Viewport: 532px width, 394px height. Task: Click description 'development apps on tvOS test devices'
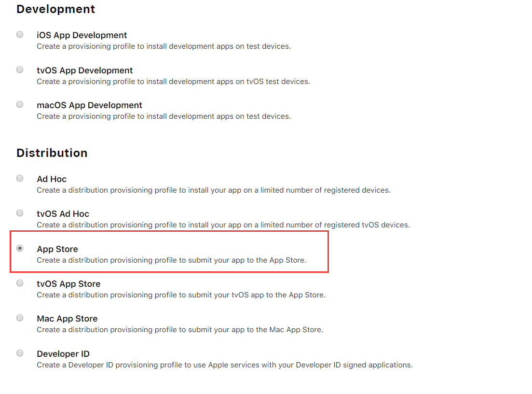tap(173, 82)
